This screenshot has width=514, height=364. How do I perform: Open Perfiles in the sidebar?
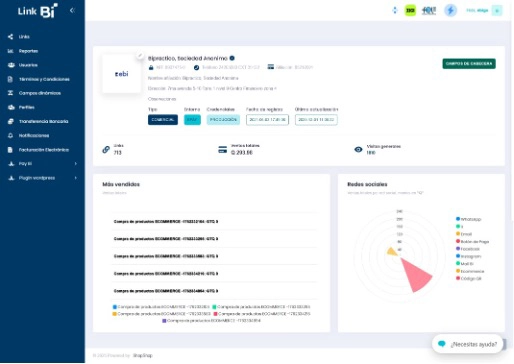(x=27, y=107)
